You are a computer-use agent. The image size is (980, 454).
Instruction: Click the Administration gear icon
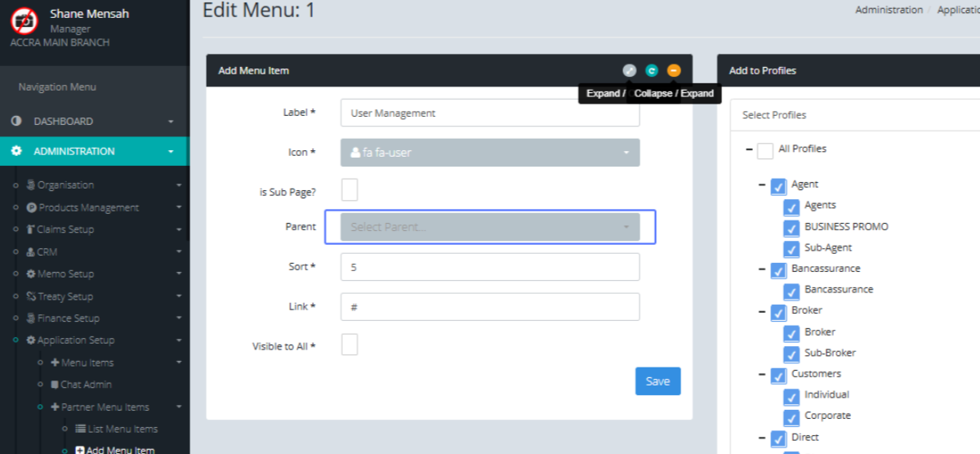coord(16,151)
